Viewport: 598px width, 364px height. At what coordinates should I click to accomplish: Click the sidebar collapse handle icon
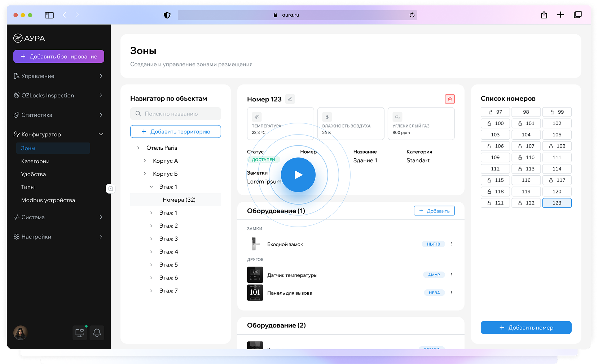pyautogui.click(x=111, y=189)
